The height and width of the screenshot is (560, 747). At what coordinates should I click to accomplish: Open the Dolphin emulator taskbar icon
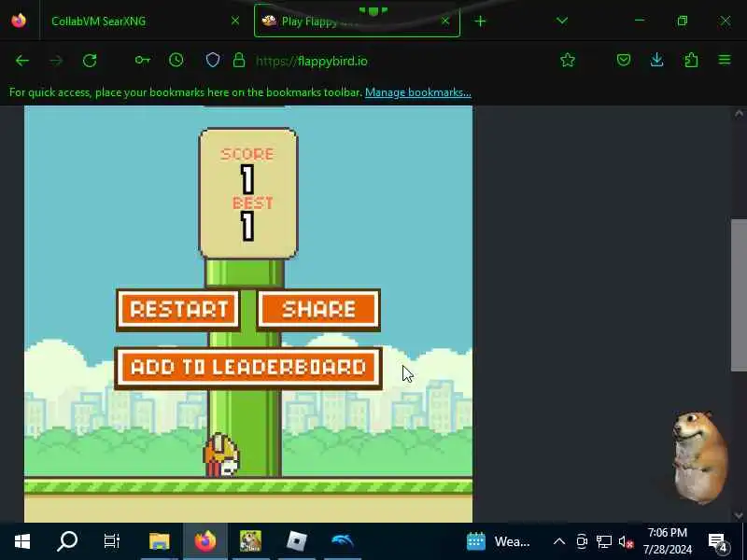click(x=342, y=540)
